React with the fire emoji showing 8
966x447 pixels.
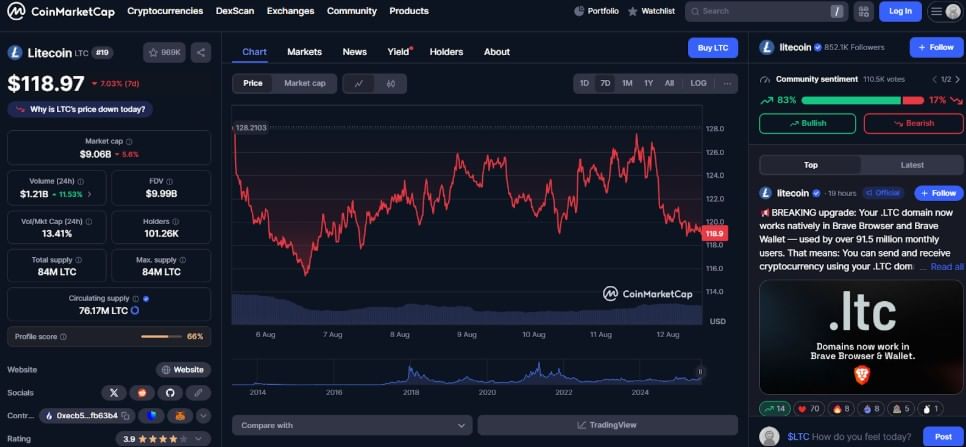tap(839, 408)
